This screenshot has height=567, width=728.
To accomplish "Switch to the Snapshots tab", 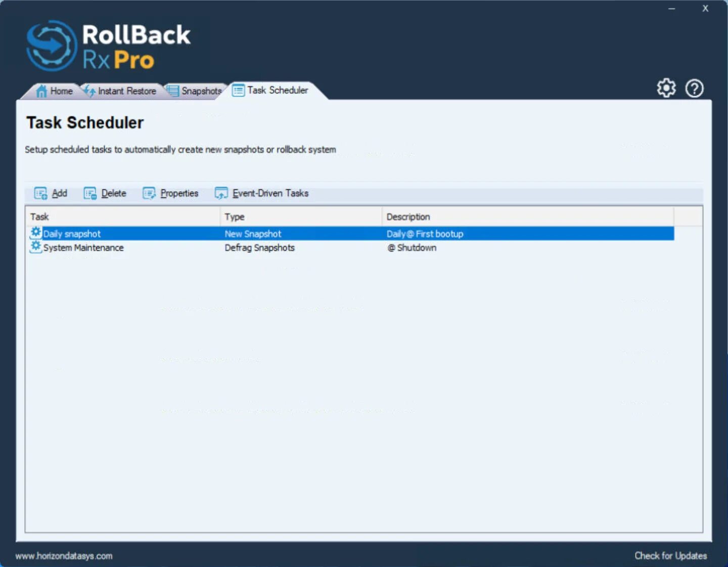I will (x=195, y=91).
